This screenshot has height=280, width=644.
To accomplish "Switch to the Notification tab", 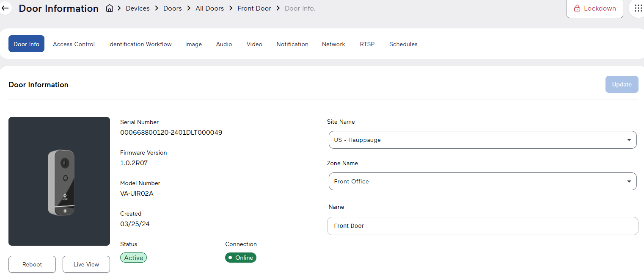I will (x=292, y=44).
